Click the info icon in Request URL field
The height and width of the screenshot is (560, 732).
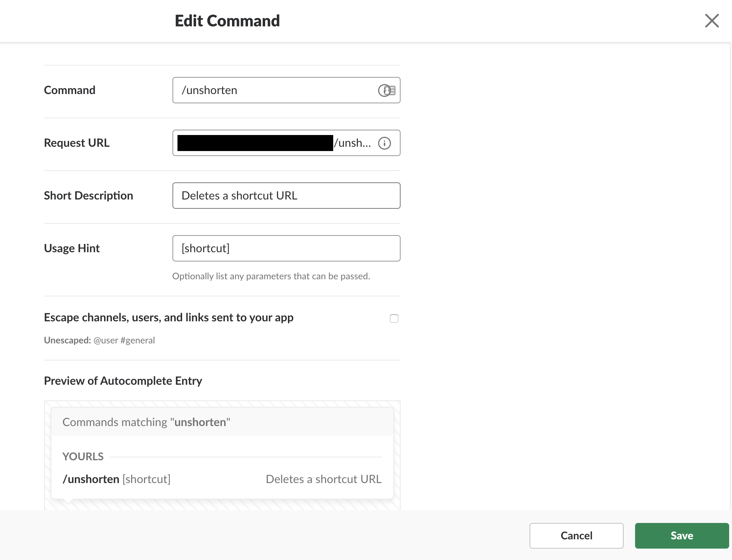pos(384,143)
